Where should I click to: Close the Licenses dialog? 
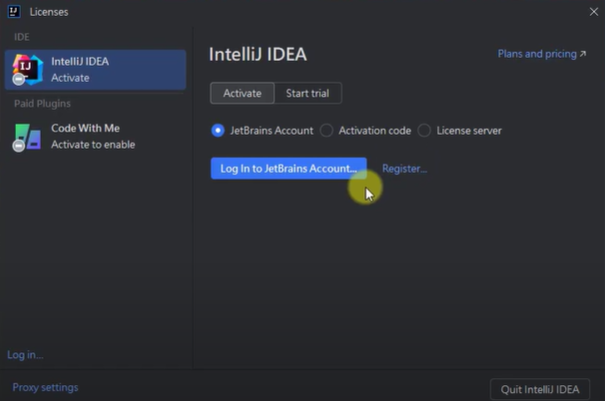click(593, 12)
